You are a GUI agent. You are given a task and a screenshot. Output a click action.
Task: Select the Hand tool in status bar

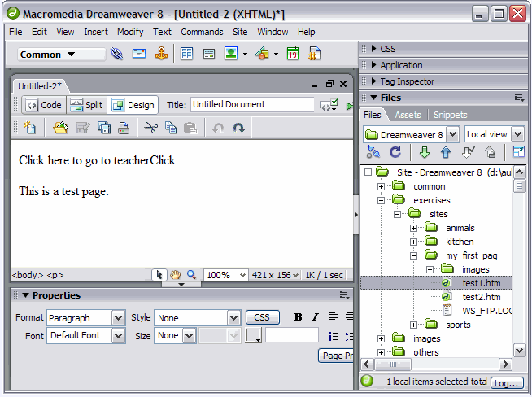click(175, 275)
